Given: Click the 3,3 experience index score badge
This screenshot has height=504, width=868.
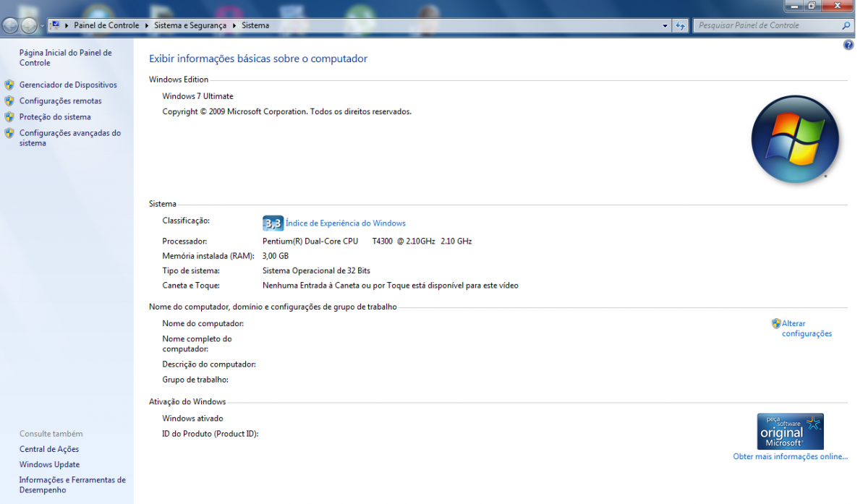Looking at the screenshot, I should click(x=273, y=223).
